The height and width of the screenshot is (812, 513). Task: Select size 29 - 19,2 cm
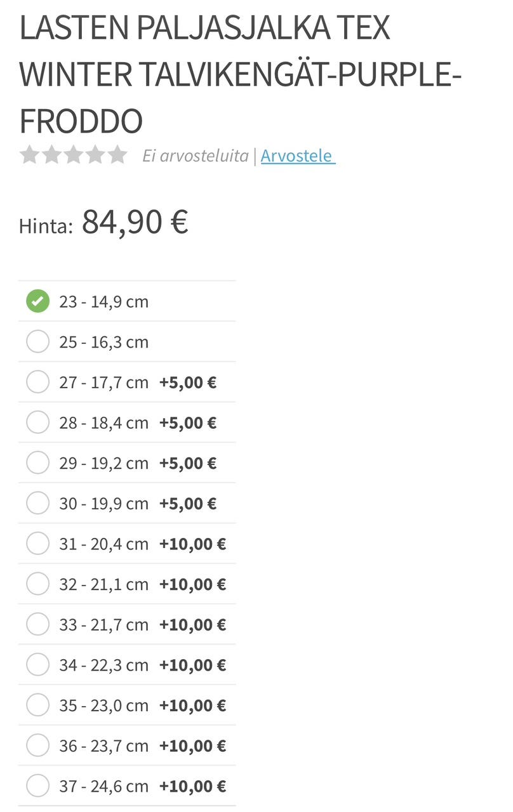[x=38, y=463]
